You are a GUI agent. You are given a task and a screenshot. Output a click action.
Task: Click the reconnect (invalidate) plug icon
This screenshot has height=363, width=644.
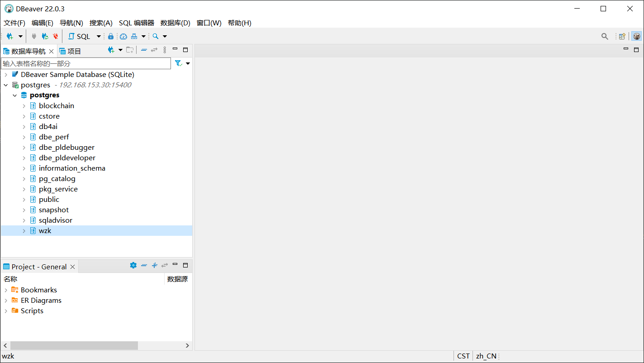click(45, 36)
